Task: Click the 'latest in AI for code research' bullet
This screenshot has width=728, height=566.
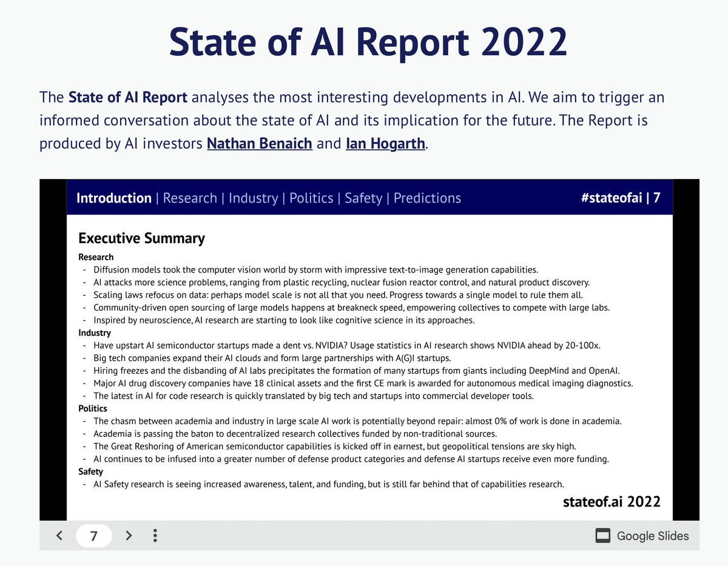Action: [314, 396]
